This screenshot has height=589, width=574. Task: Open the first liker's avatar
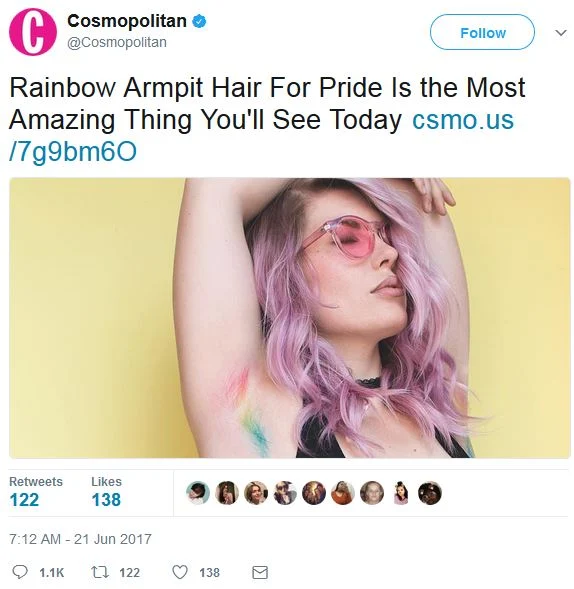click(198, 493)
